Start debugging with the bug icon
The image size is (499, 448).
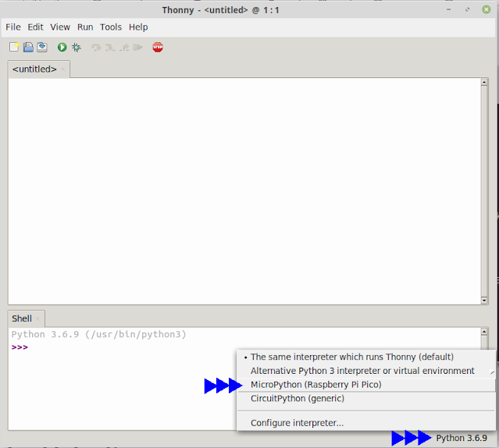pyautogui.click(x=77, y=48)
